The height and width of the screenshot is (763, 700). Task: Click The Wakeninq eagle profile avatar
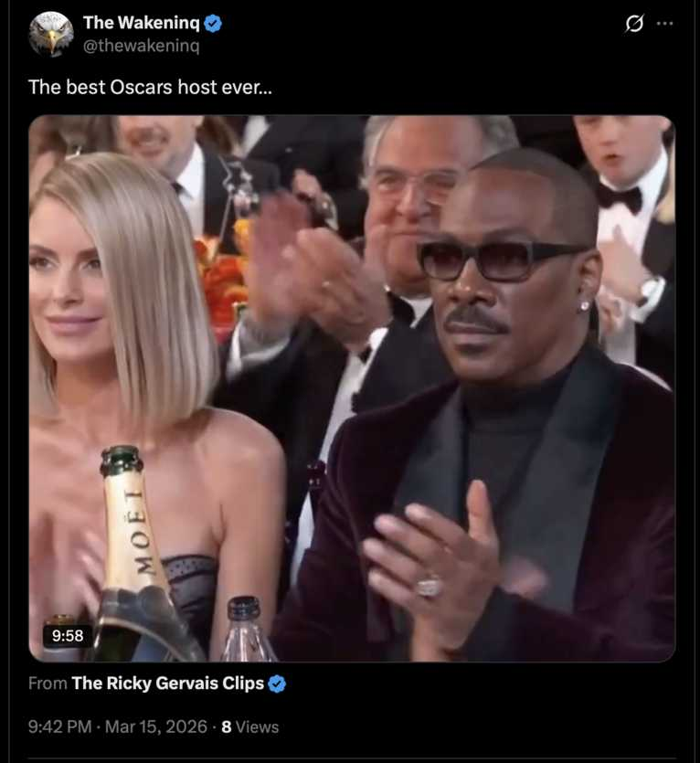point(51,34)
